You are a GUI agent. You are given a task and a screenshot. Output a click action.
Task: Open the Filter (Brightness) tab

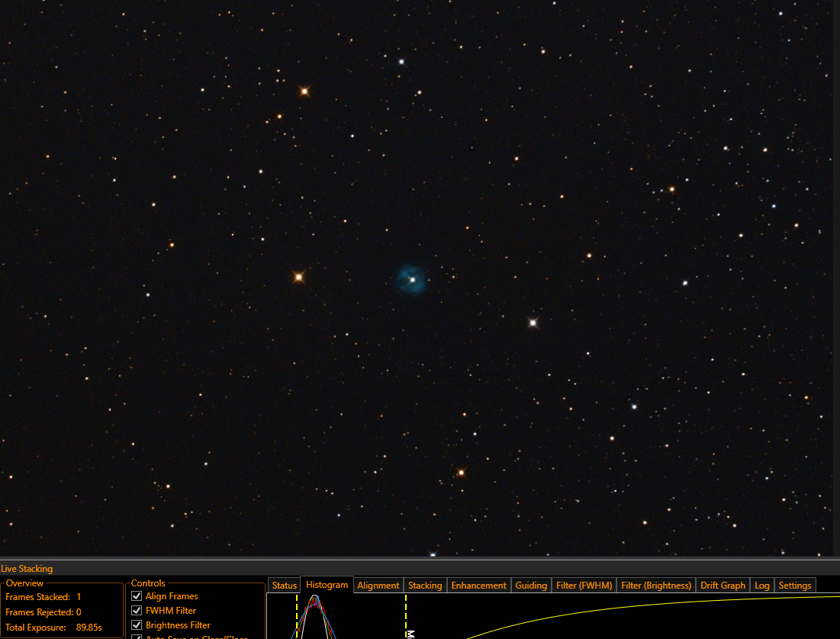pos(656,586)
